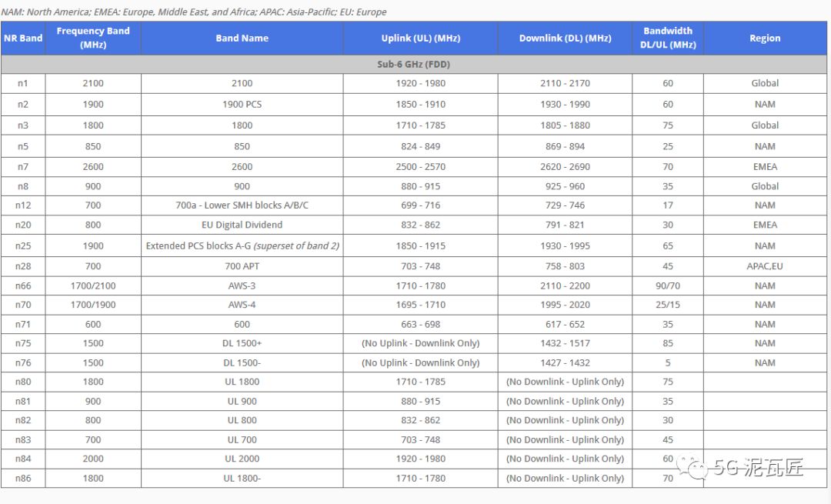
Task: Click the APAC,EU region cell
Action: click(765, 266)
